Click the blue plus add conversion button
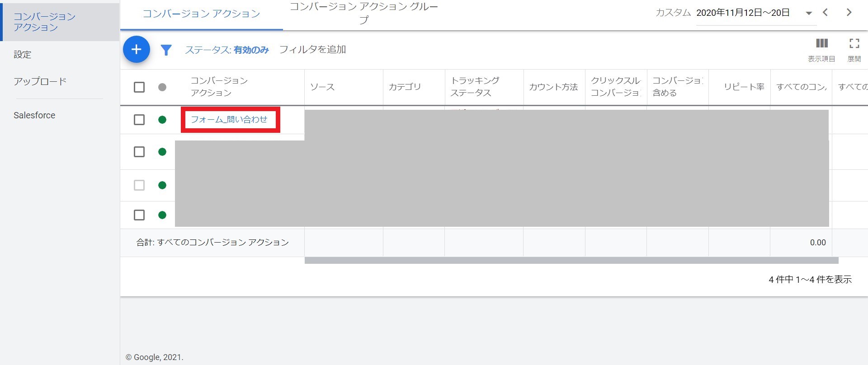The width and height of the screenshot is (868, 365). tap(136, 49)
